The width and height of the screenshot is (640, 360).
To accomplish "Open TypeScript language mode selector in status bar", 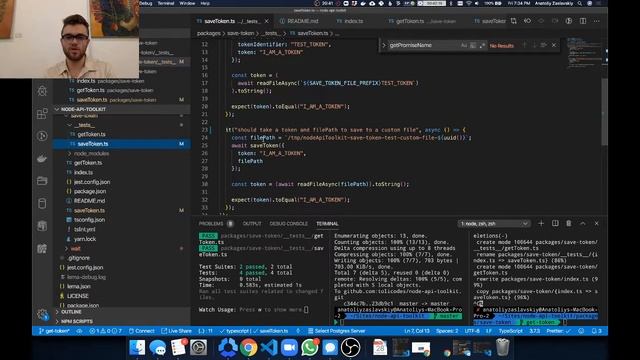I will 510,331.
